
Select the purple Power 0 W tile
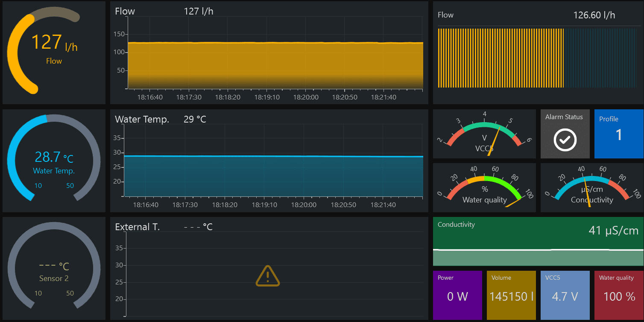click(x=457, y=295)
